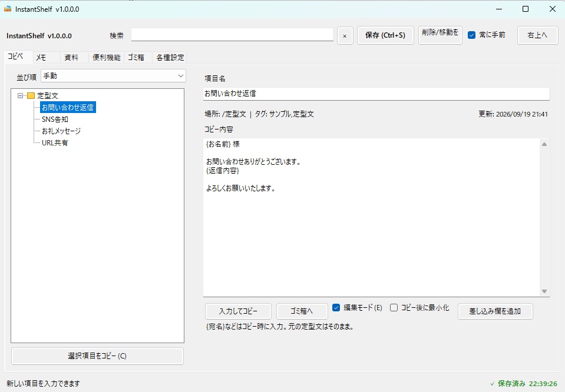The width and height of the screenshot is (565, 392).
Task: Disable 編集モード (E) checkbox
Action: click(336, 308)
